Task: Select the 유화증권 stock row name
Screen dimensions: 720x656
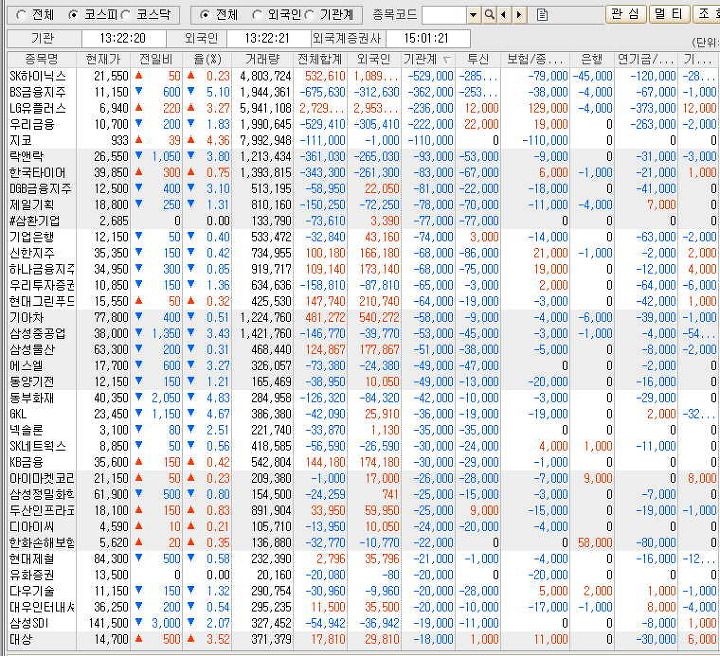Action: [x=32, y=575]
